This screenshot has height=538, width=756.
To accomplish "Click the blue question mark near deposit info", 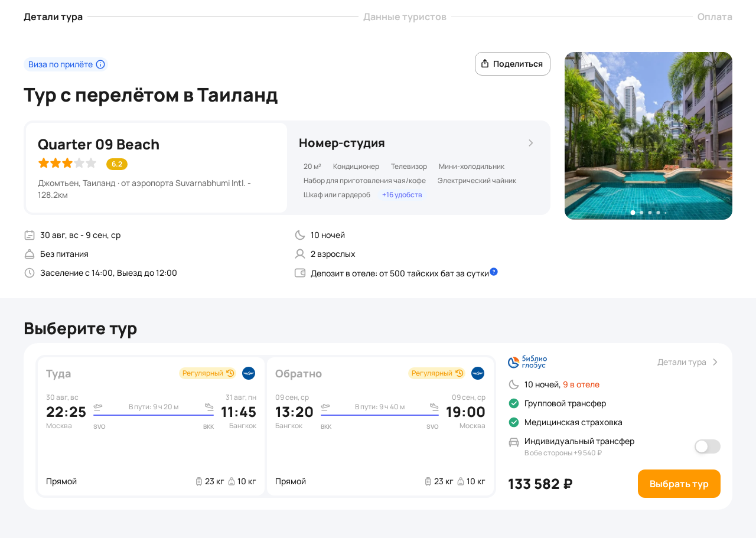I will point(494,272).
